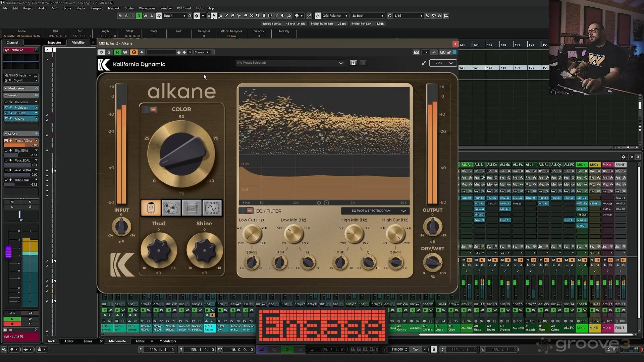Adjust the DRY/WET mix knob
This screenshot has width=644, height=362.
pos(433,263)
